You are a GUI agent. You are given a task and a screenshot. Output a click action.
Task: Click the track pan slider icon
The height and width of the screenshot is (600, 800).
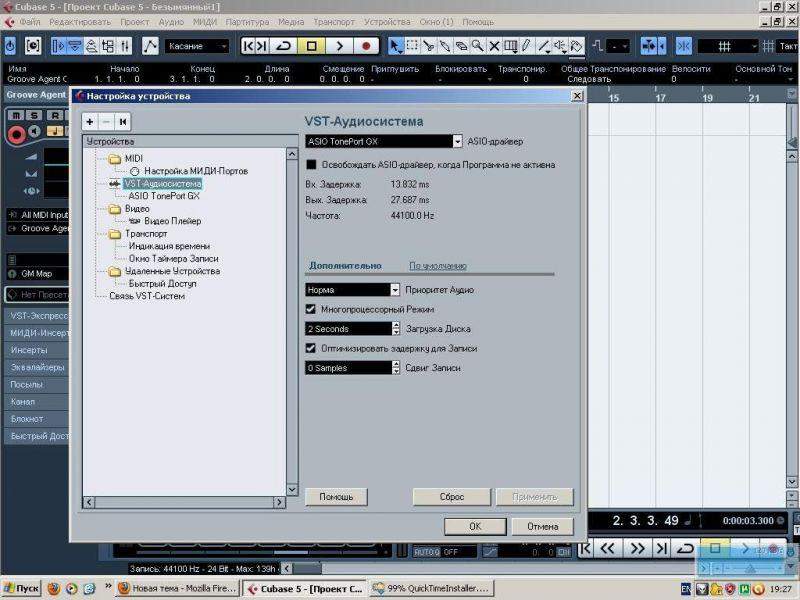pyautogui.click(x=31, y=173)
